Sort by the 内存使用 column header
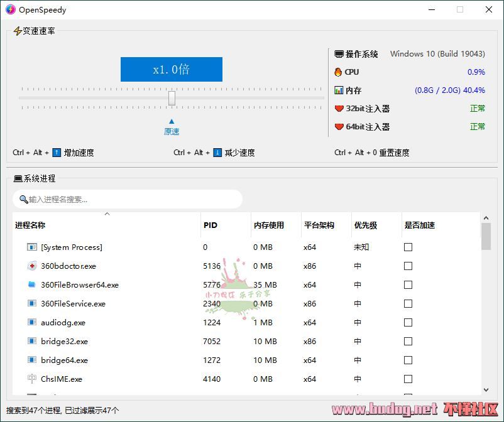The height and width of the screenshot is (422, 504). pos(268,225)
